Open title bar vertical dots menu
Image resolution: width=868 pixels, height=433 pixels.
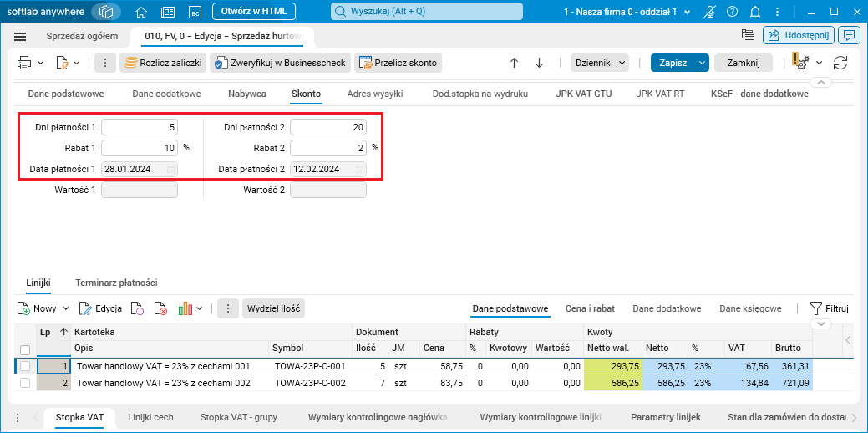click(x=777, y=12)
